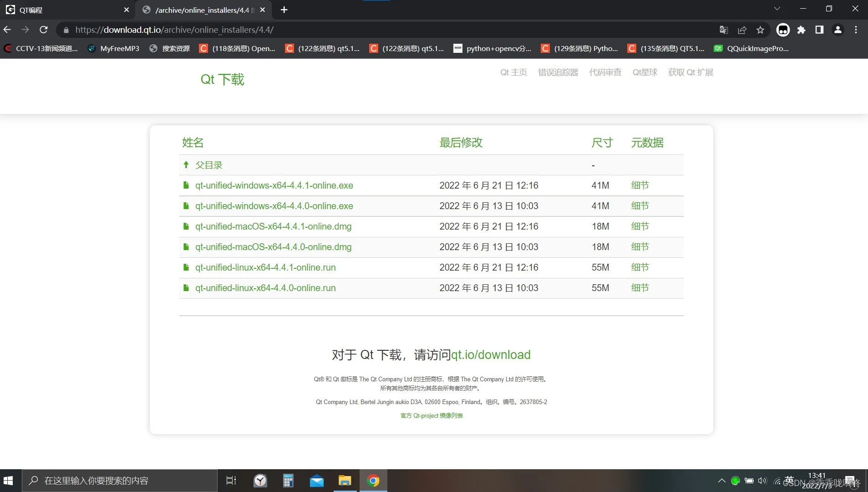
Task: Sort by the 最后修改 column header
Action: click(461, 143)
